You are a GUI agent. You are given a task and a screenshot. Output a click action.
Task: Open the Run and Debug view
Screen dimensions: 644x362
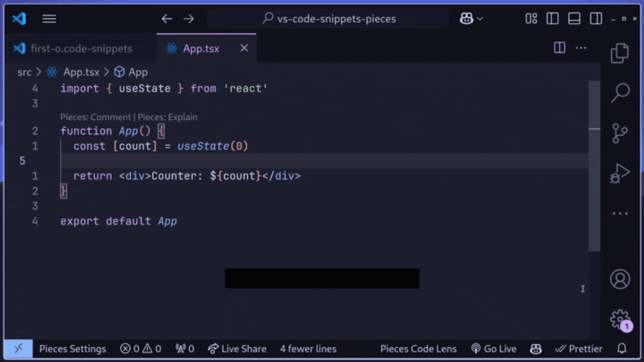[x=620, y=173]
